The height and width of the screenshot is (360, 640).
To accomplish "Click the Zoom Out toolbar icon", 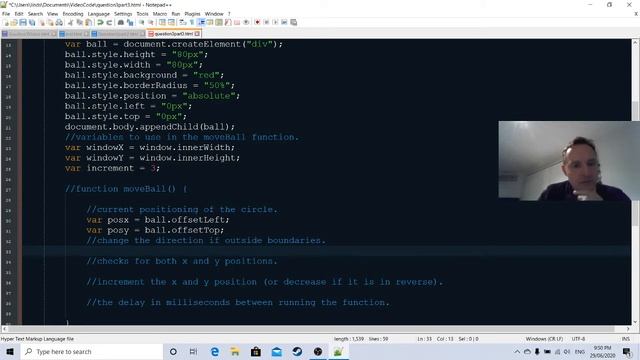I will point(151,22).
